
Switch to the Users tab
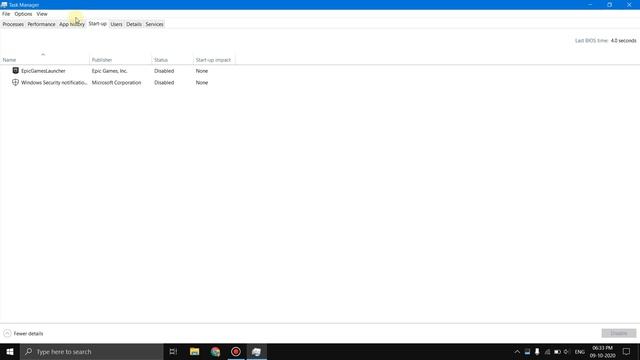click(x=116, y=24)
